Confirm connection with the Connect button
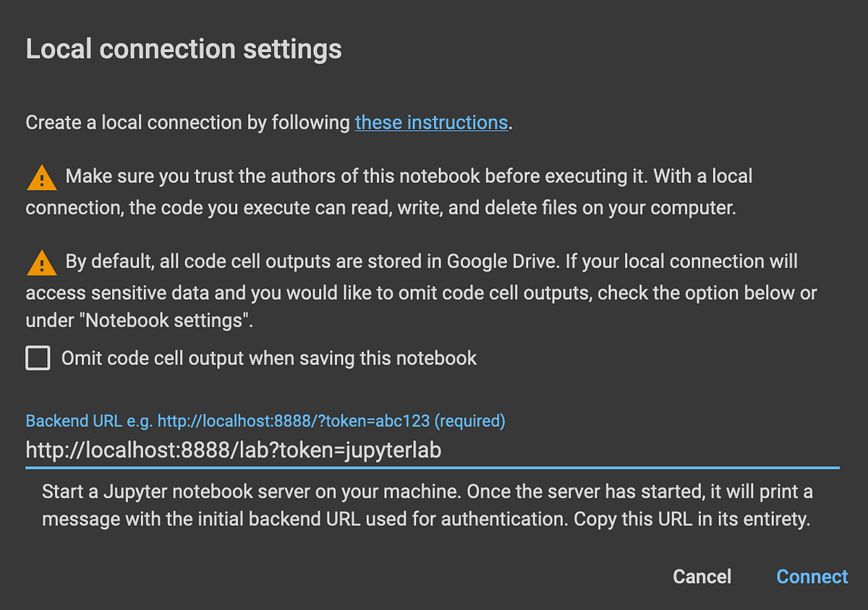The width and height of the screenshot is (868, 610). (x=812, y=577)
